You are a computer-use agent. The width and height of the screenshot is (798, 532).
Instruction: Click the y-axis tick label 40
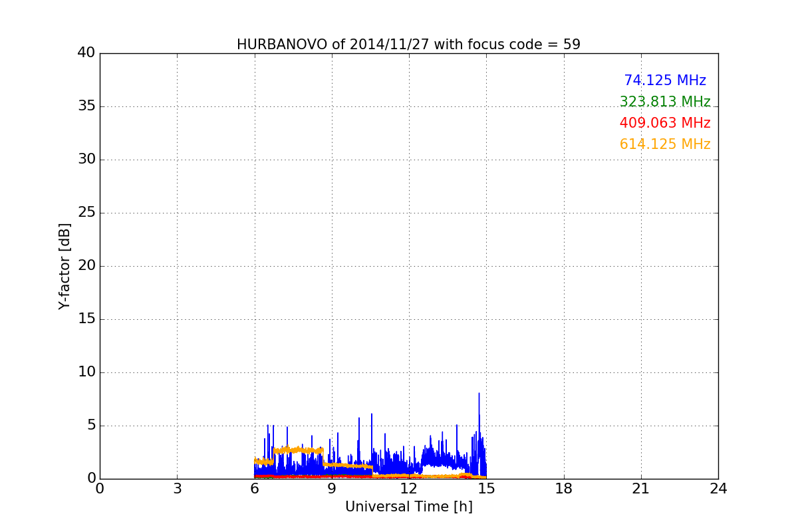[86, 53]
